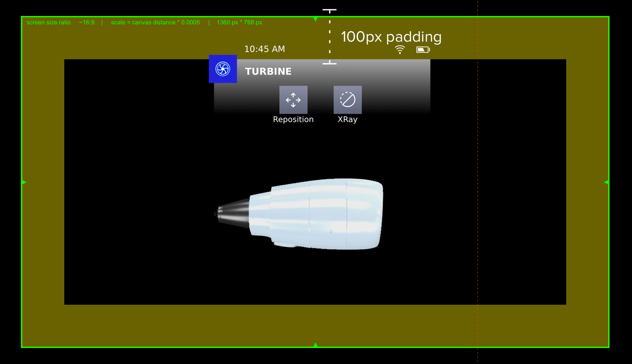Click the red dotted vertical guide line
The width and height of the screenshot is (632, 364).
pyautogui.click(x=478, y=182)
